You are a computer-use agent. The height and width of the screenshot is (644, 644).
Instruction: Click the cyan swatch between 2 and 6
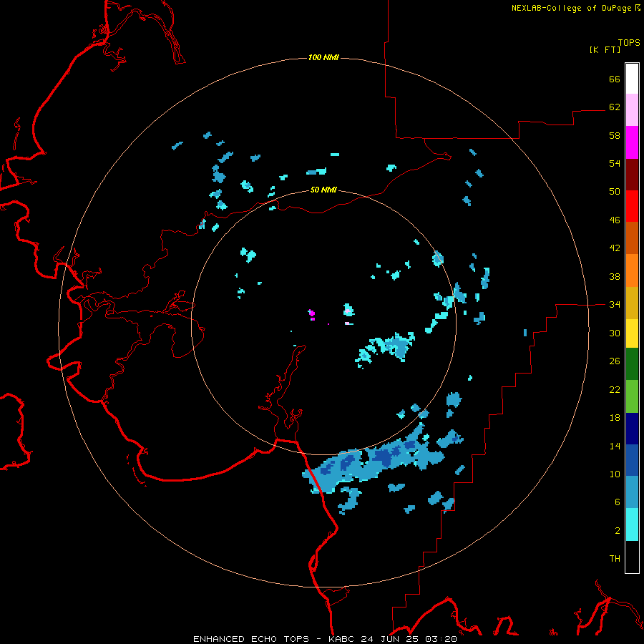click(632, 524)
